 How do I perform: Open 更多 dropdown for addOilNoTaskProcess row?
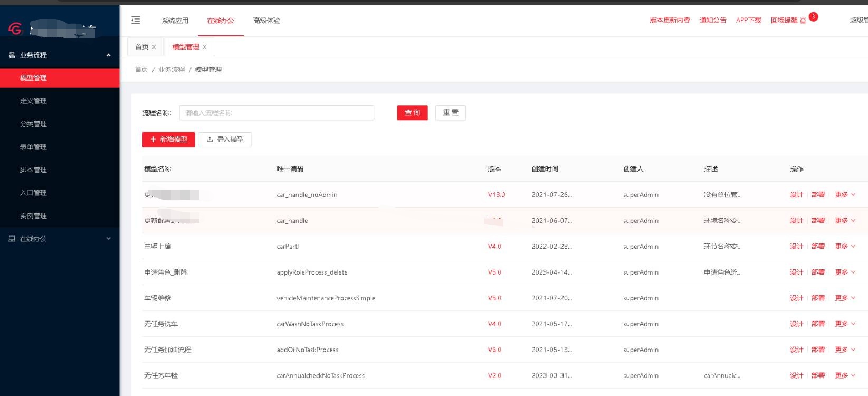tap(845, 350)
